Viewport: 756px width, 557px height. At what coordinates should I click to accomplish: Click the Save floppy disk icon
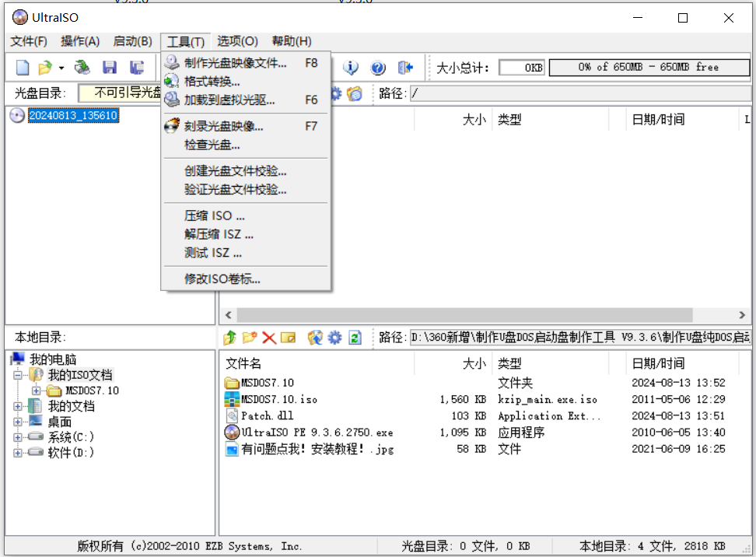pos(110,68)
